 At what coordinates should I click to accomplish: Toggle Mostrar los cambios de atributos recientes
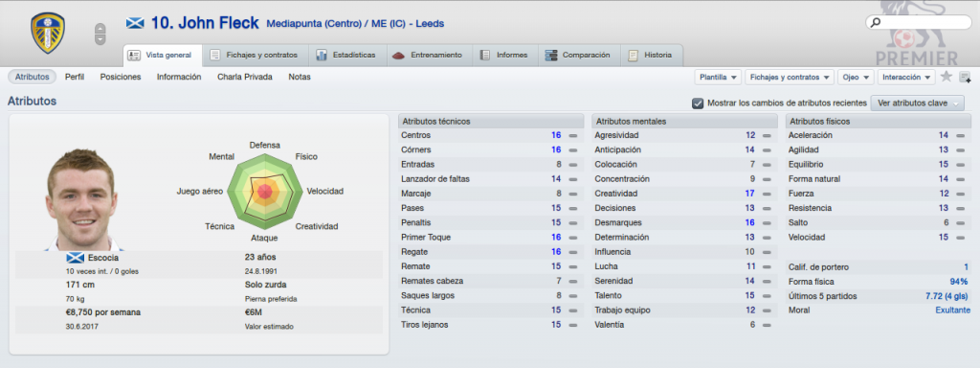[698, 103]
